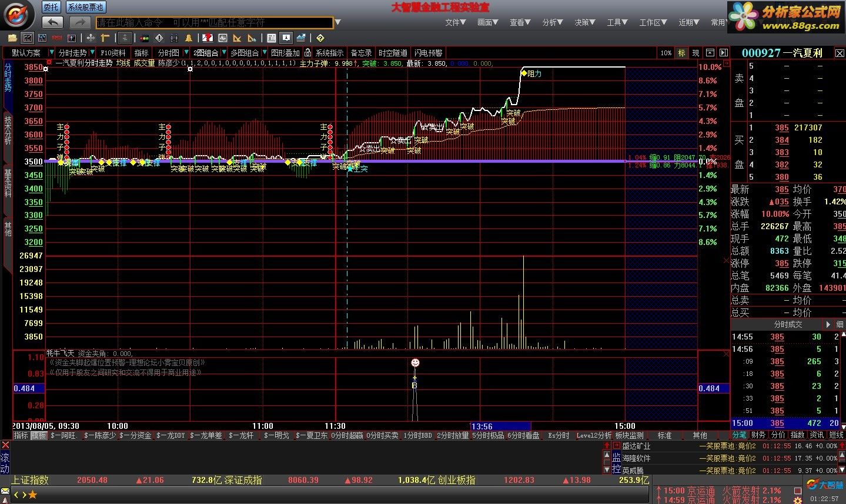Open the 决策 menu
The width and height of the screenshot is (846, 504).
click(x=585, y=22)
